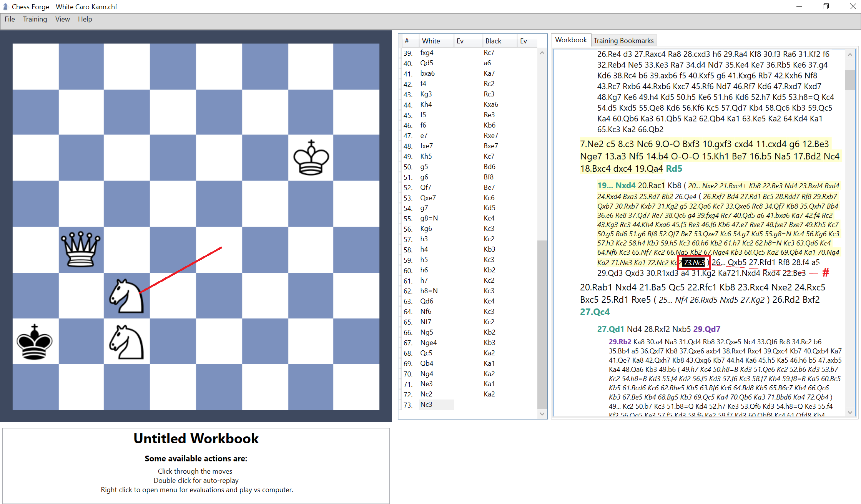This screenshot has height=504, width=861.
Task: Click the move list scroll-down arrow
Action: [x=542, y=414]
